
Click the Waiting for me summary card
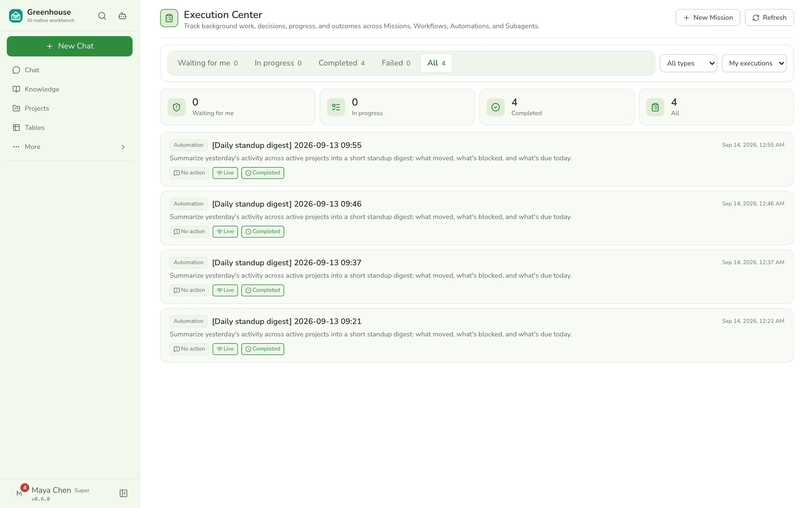click(x=238, y=107)
